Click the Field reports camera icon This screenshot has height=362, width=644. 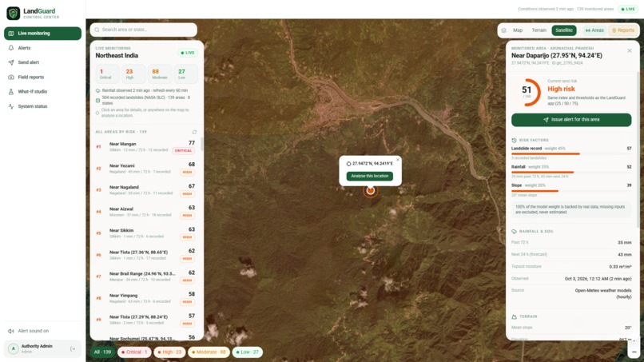point(11,78)
